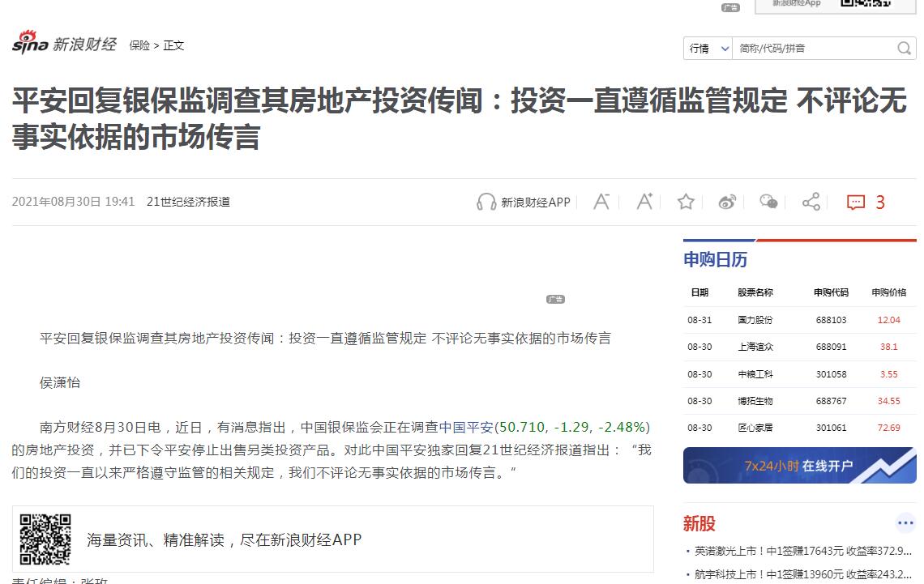Open 国力股份 stock row
The width and height of the screenshot is (924, 584).
click(800, 320)
